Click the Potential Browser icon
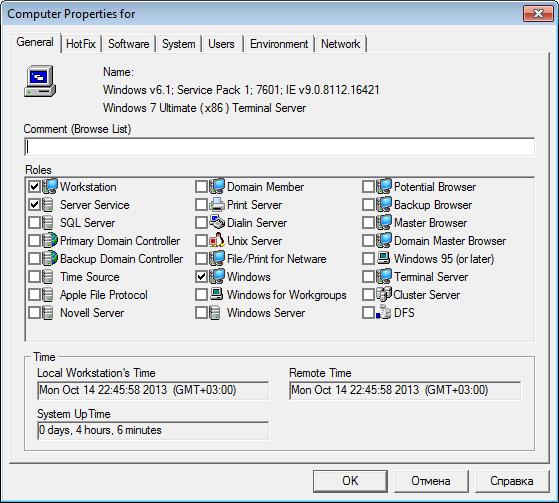 click(384, 186)
